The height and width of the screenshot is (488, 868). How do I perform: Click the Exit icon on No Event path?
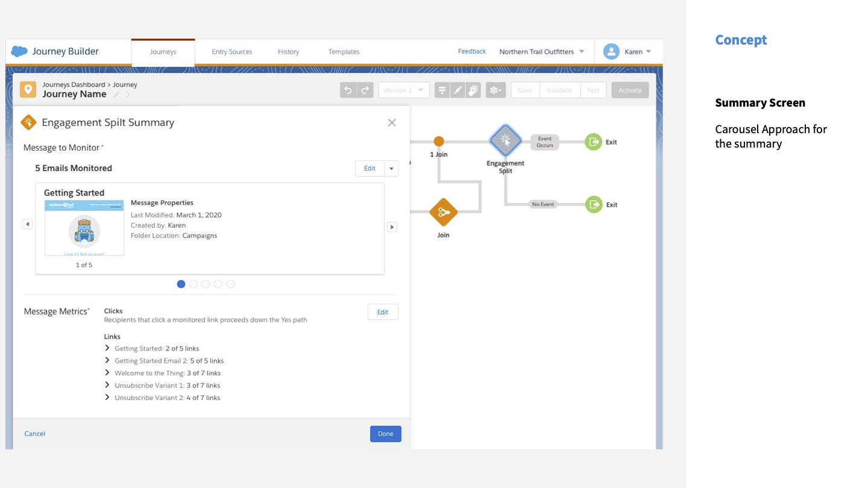594,205
